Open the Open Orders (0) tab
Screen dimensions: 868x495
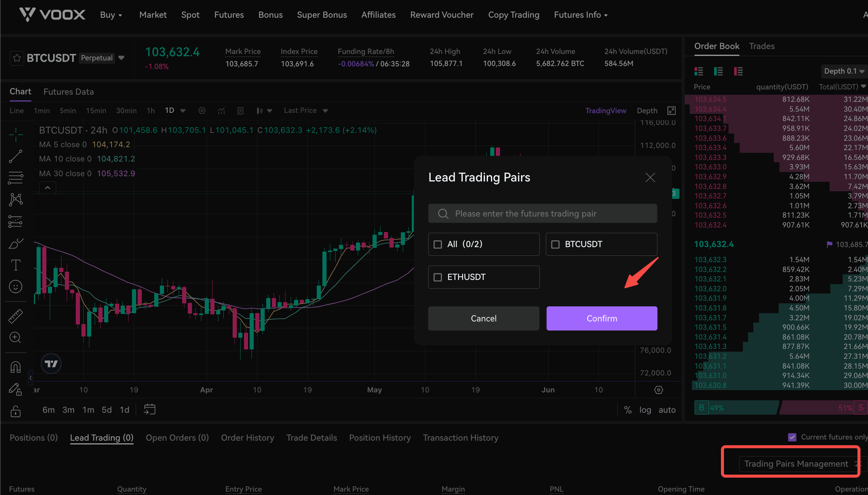pyautogui.click(x=177, y=438)
